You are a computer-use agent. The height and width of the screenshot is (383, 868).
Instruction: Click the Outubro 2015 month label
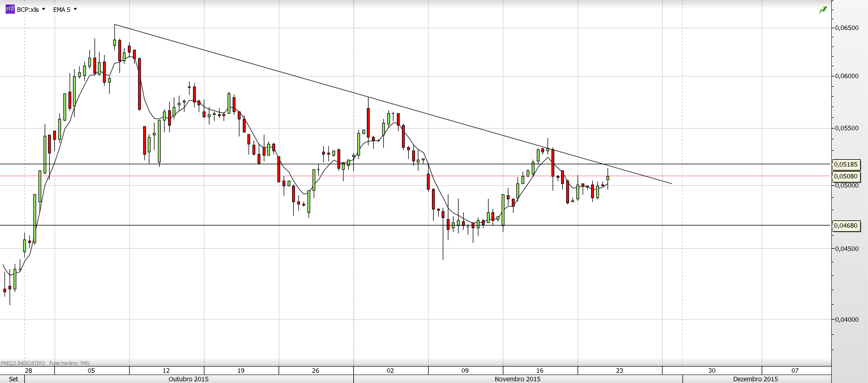[x=189, y=379]
